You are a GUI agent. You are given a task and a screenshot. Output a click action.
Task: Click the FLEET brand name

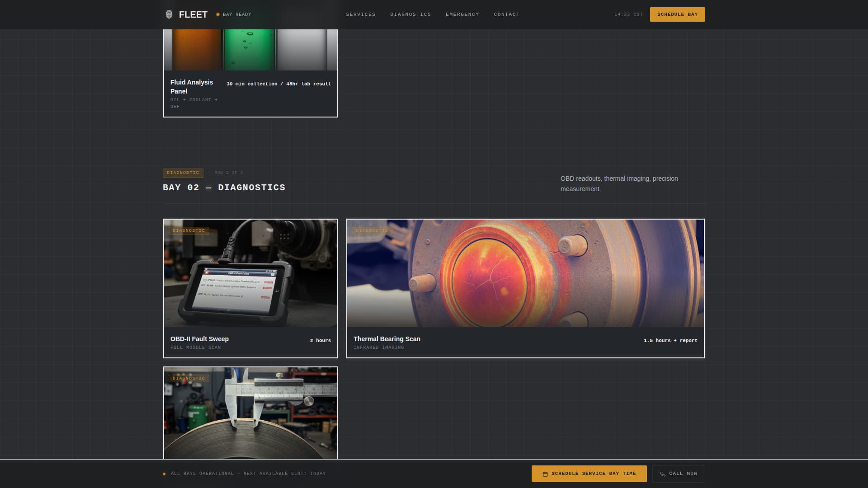click(193, 14)
